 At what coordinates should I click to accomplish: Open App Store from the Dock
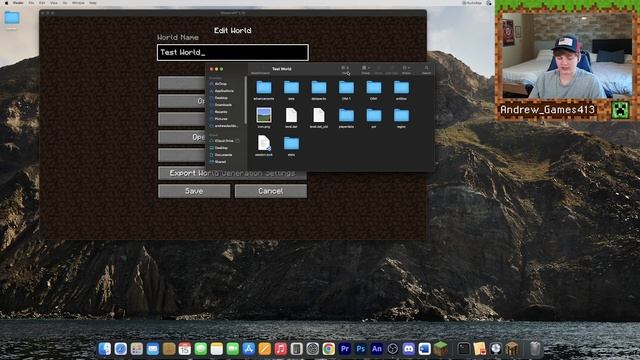(x=249, y=349)
